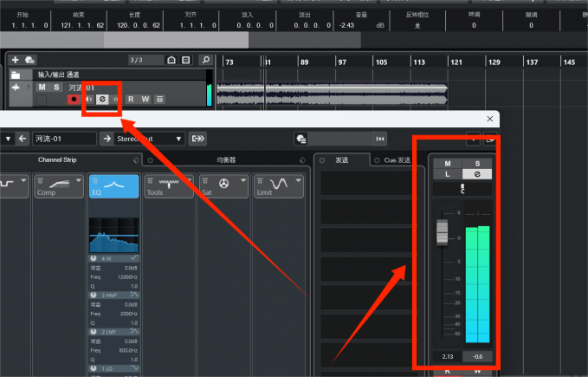Open 4 HI band filter type selector
Viewport: 588px width, 377px height.
click(134, 258)
